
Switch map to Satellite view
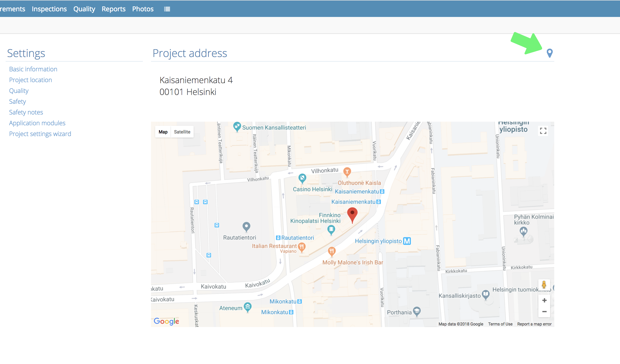pos(182,132)
